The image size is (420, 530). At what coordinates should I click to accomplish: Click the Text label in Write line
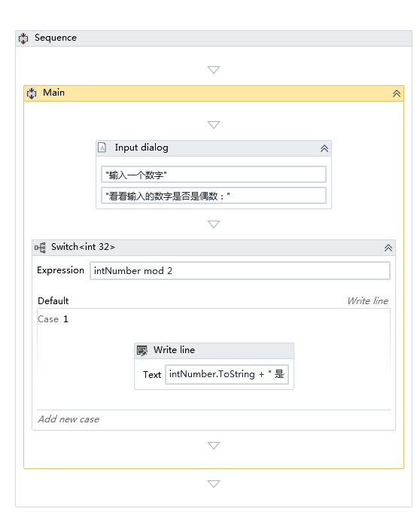point(152,374)
